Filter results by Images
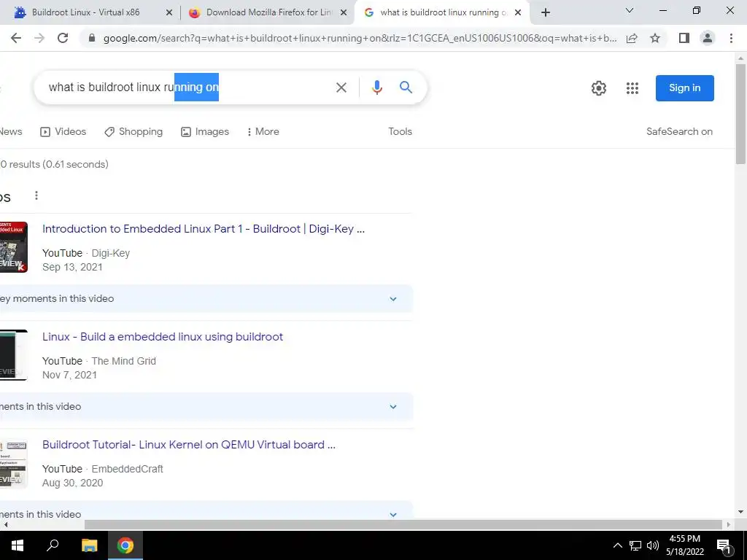 pos(205,131)
